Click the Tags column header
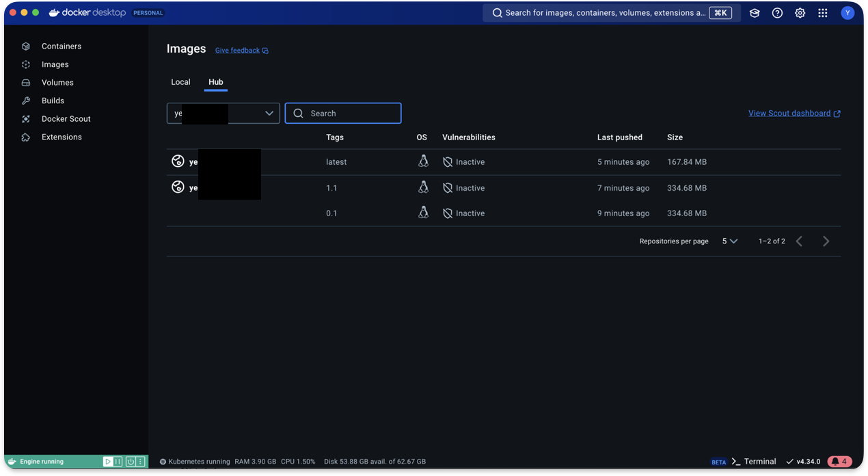Viewport: 868px width, 476px height. 335,137
